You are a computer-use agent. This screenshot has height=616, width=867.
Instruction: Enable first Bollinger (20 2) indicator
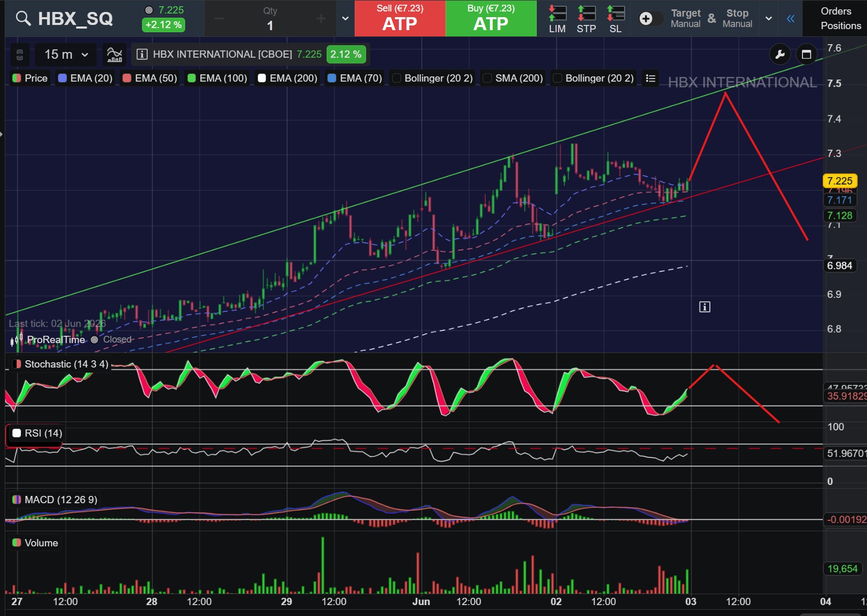pos(433,78)
